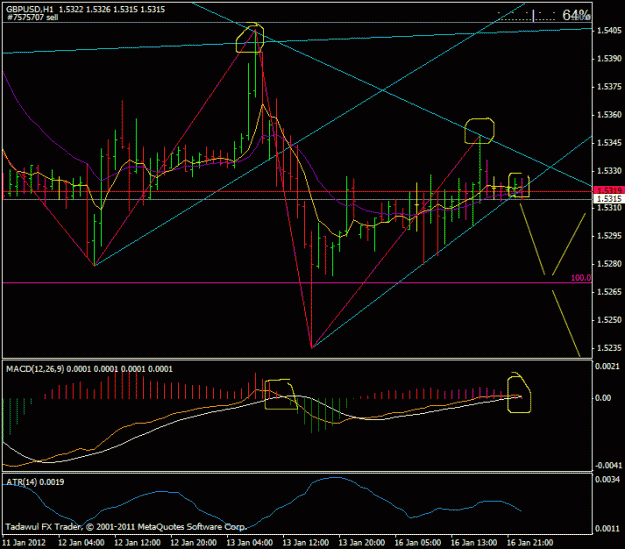
Task: Click the 1.5250 price axis label
Action: [x=609, y=320]
